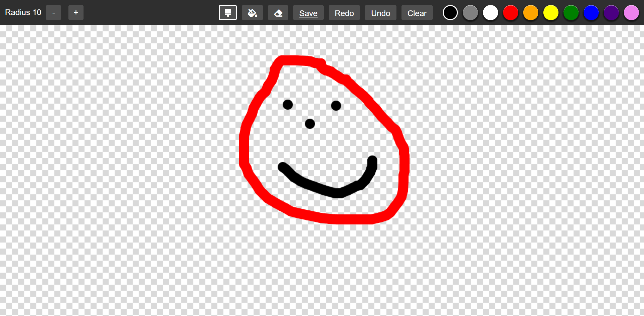Select the purple color swatch
This screenshot has height=316, width=644.
(611, 12)
